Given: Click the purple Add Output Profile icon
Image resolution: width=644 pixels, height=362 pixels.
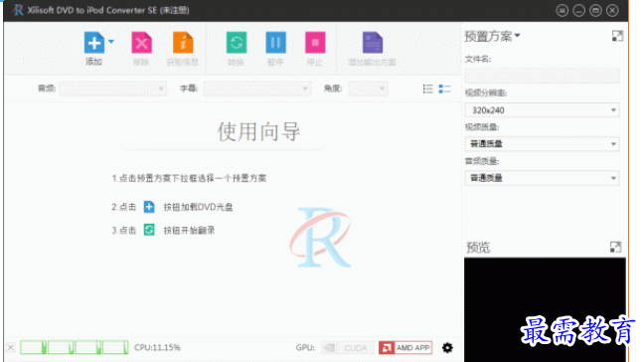Looking at the screenshot, I should coord(373,43).
